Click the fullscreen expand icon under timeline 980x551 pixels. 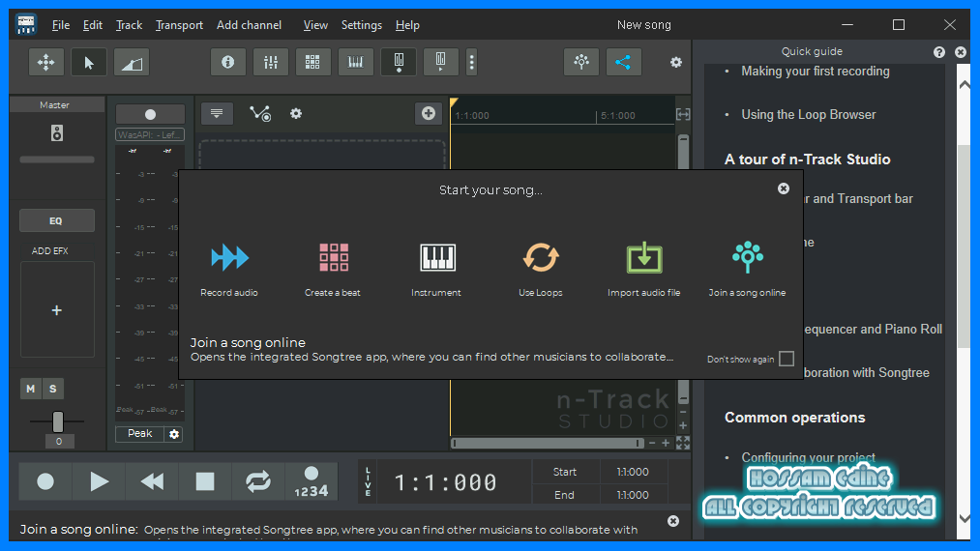coord(683,443)
